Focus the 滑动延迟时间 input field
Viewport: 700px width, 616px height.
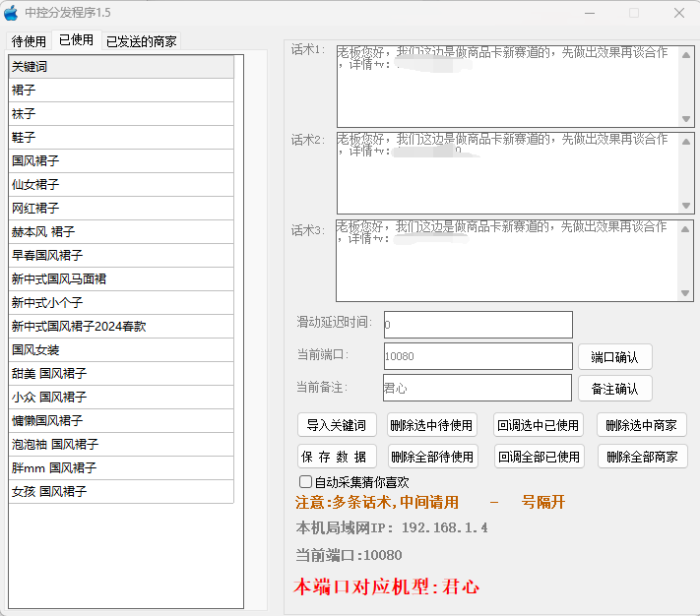pos(477,324)
